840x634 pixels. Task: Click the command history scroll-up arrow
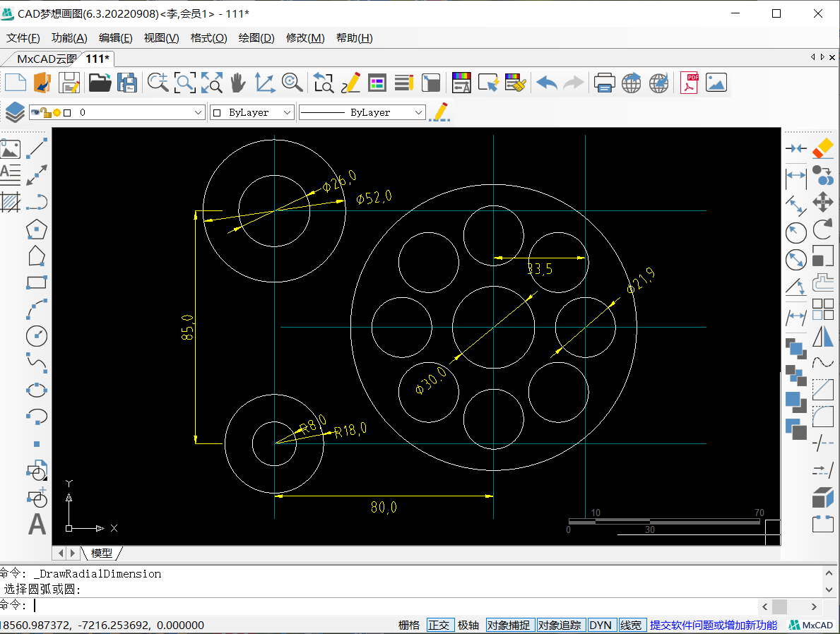829,573
